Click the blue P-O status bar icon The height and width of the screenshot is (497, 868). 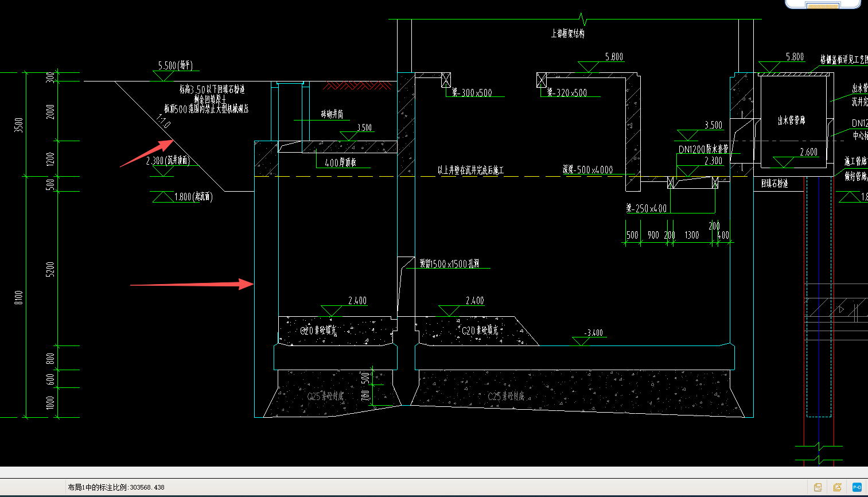tap(857, 487)
